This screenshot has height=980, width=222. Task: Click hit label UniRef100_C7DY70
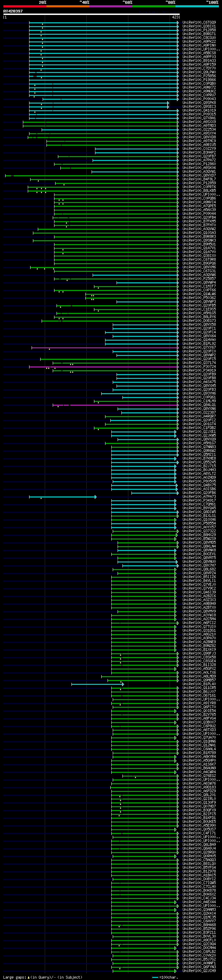pyautogui.click(x=199, y=68)
